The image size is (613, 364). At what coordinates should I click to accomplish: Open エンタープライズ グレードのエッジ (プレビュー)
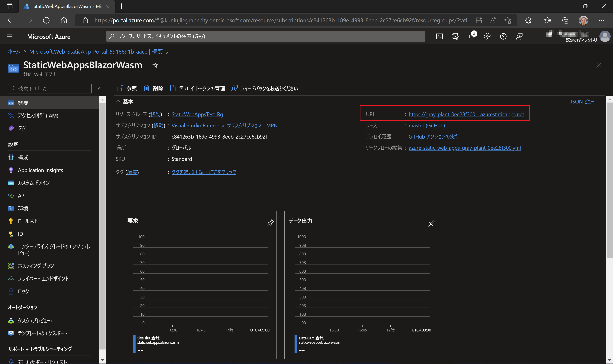50,250
